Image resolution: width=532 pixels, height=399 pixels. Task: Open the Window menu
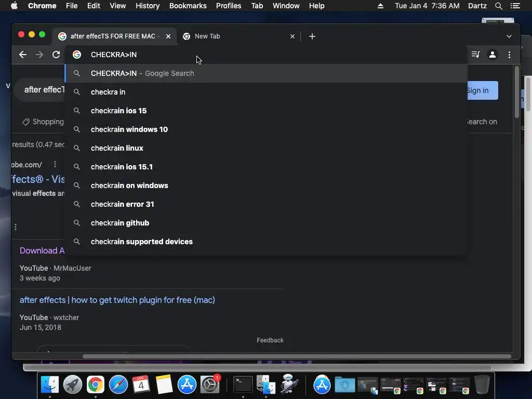[286, 6]
